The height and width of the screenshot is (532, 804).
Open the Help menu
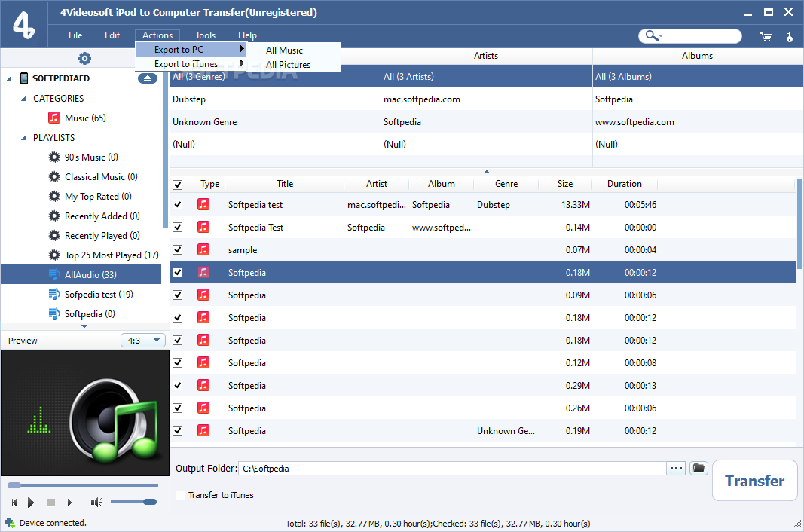(x=247, y=35)
